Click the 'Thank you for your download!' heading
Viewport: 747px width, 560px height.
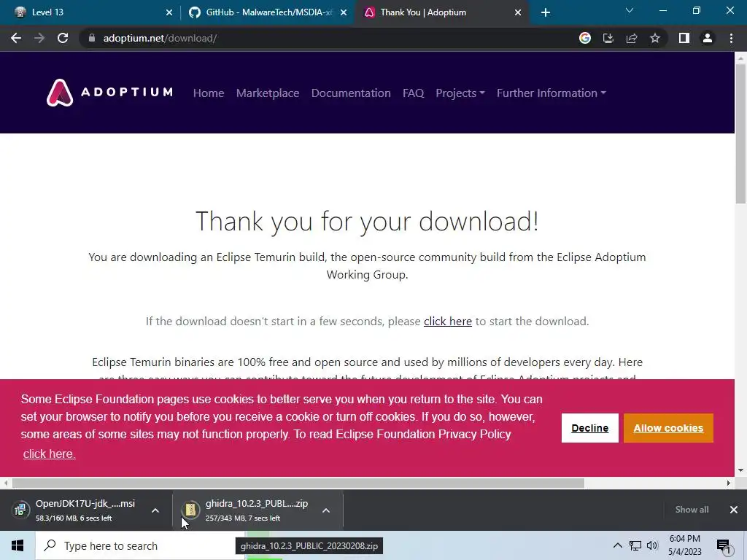[x=367, y=222]
